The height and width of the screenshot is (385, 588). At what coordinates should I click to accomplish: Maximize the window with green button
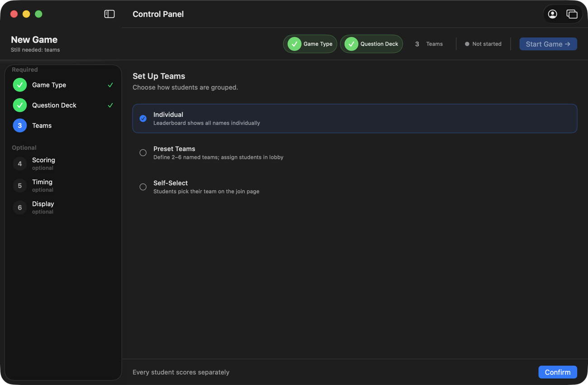38,14
